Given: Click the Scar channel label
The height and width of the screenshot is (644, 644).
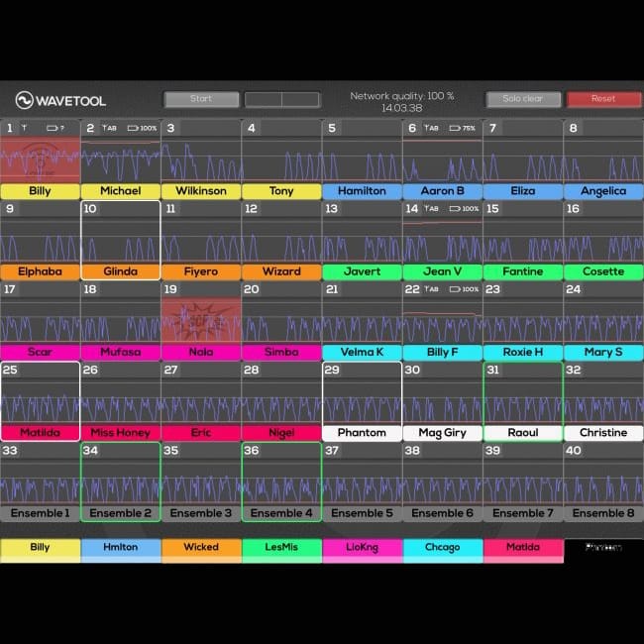Looking at the screenshot, I should 41,353.
